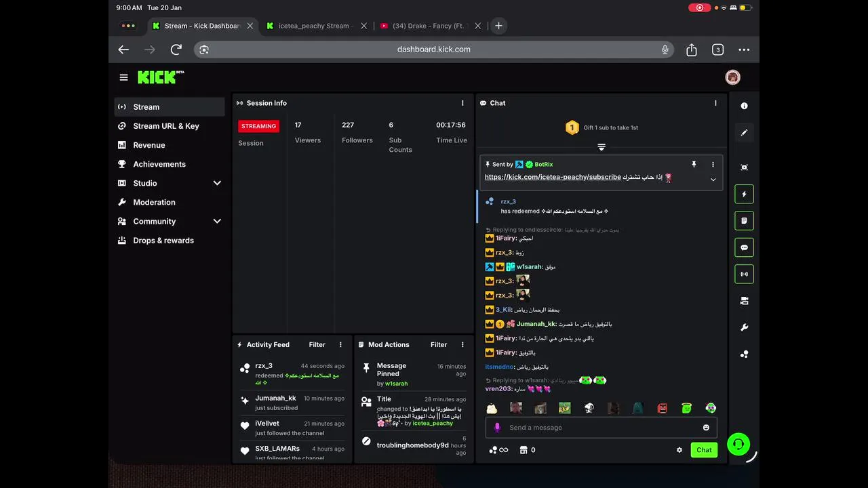Click the browser back arrow

[x=123, y=49]
